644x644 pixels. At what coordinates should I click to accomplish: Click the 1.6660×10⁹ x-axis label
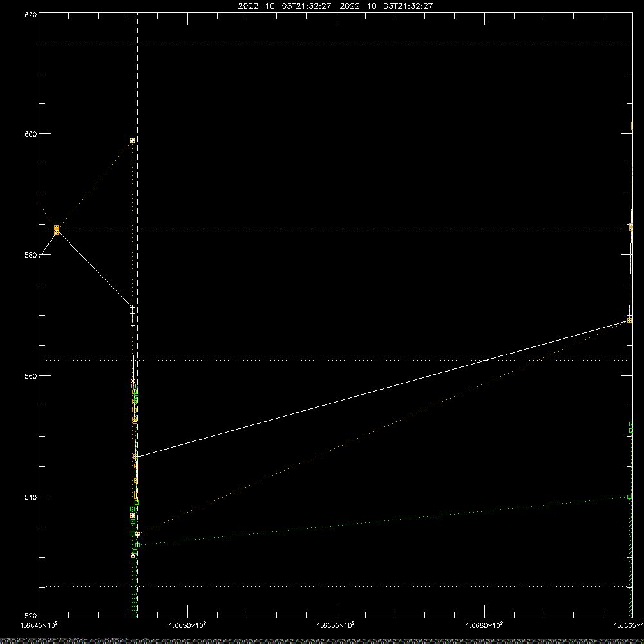pyautogui.click(x=484, y=625)
